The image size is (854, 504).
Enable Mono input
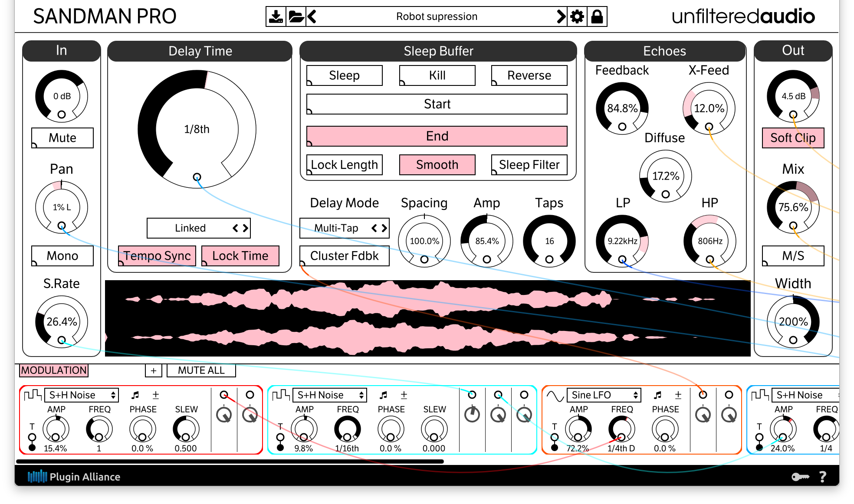tap(62, 256)
